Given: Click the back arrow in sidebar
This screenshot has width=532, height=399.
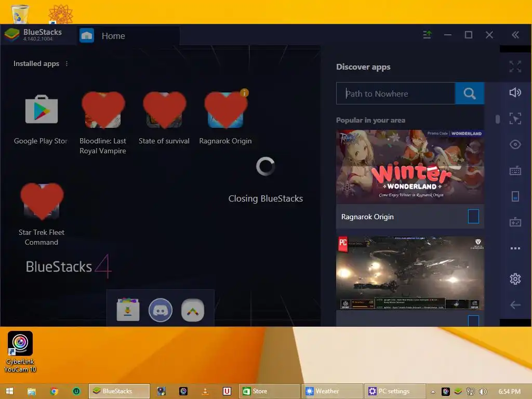Looking at the screenshot, I should pos(515,304).
